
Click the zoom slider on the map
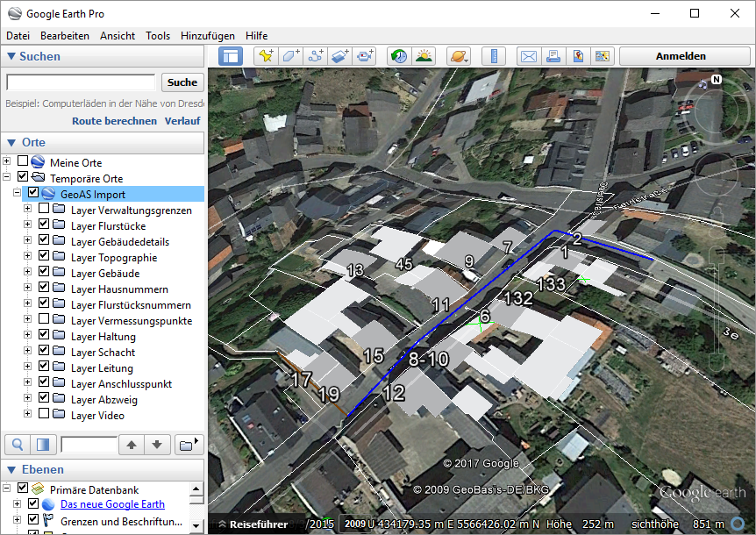click(x=717, y=309)
